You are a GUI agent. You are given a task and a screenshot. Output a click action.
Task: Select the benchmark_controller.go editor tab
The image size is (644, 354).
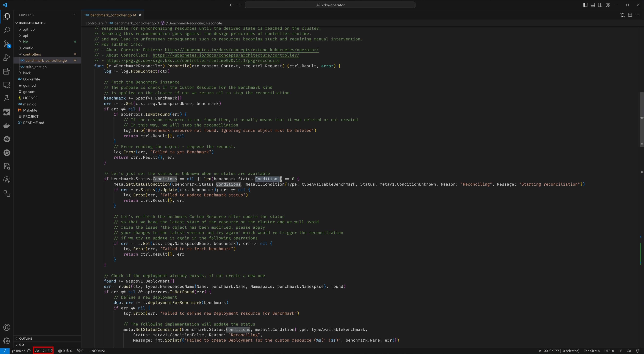[x=111, y=15]
